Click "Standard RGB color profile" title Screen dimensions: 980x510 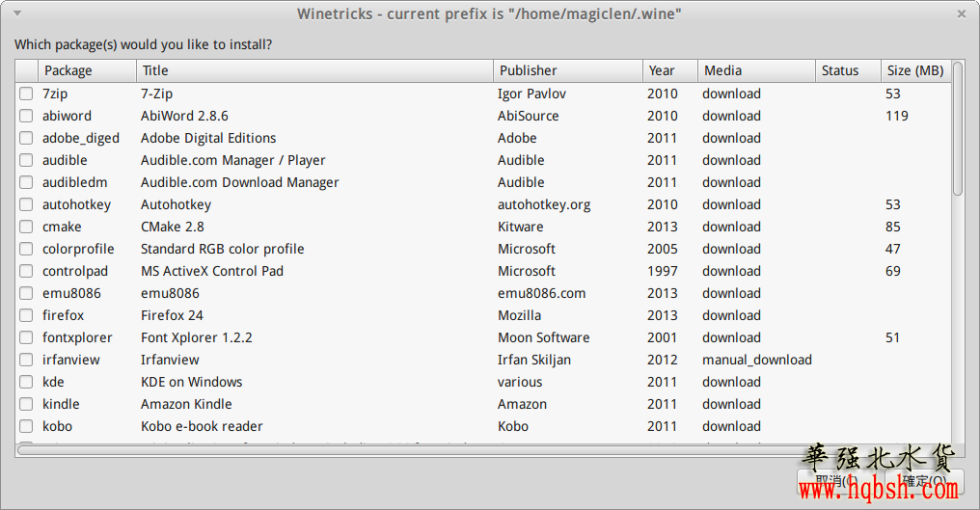(223, 249)
